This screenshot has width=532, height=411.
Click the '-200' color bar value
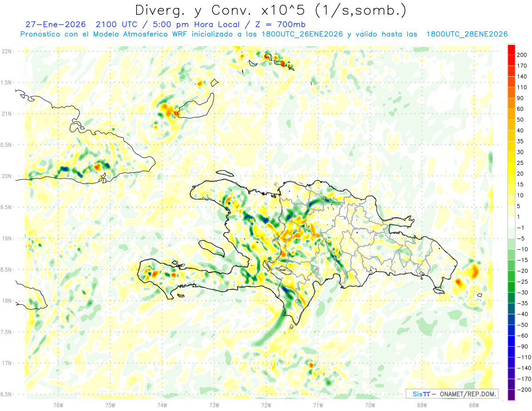[x=524, y=390]
